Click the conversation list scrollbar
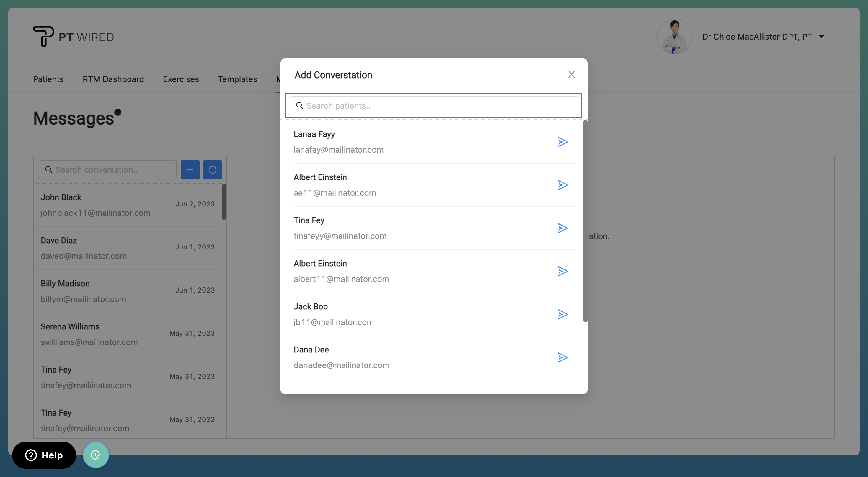This screenshot has height=477, width=868. click(x=224, y=202)
